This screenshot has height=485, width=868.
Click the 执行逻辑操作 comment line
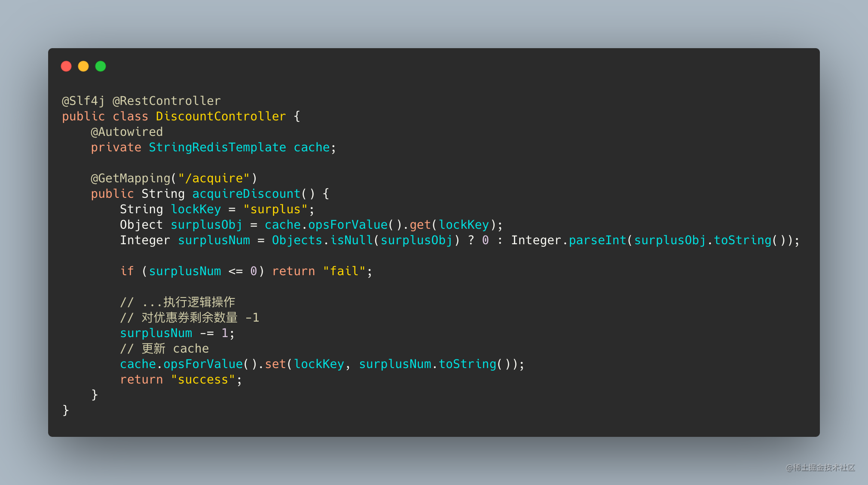click(x=177, y=302)
